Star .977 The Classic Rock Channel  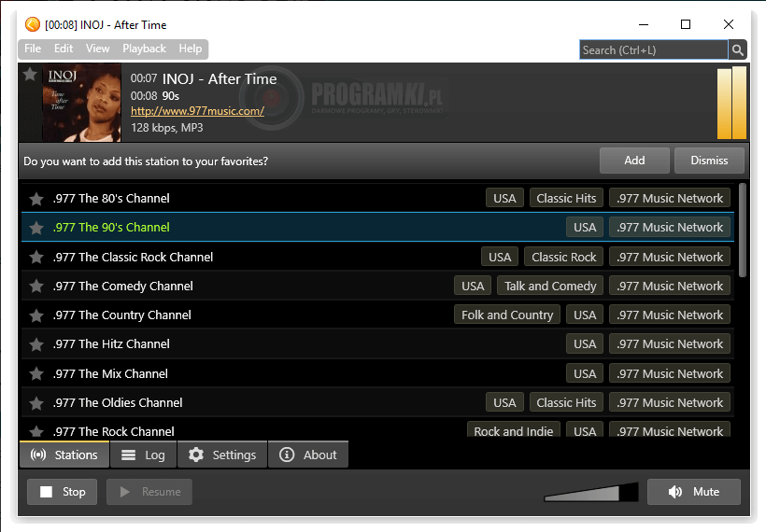(36, 258)
